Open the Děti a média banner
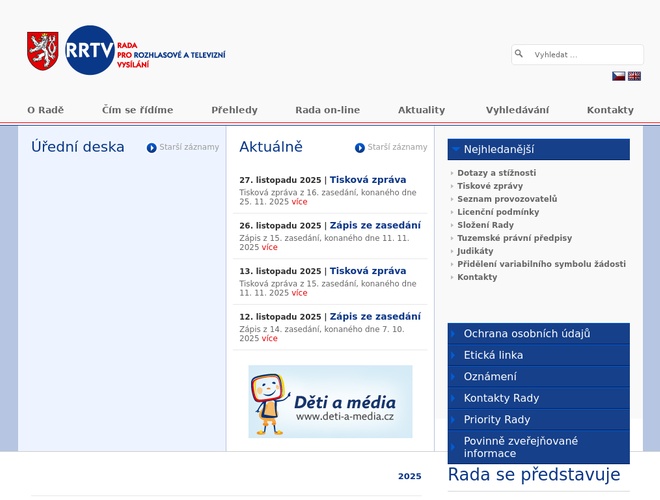Viewport: 660px width, 500px height. pyautogui.click(x=330, y=401)
